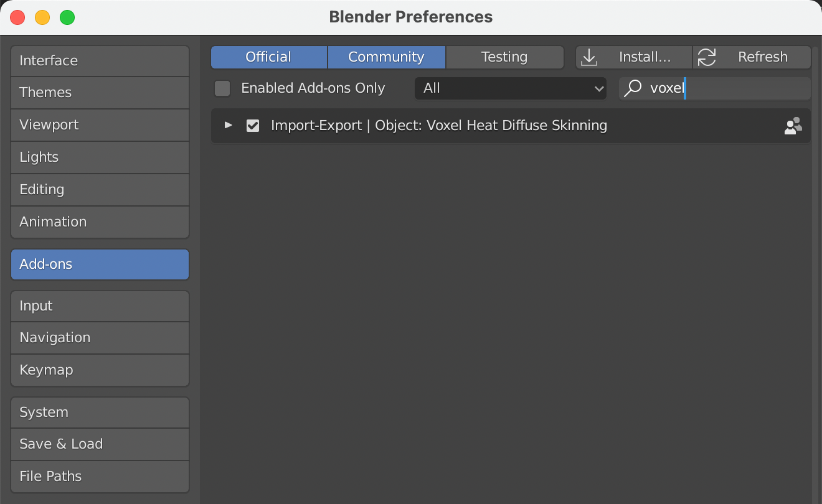This screenshot has width=822, height=504.
Task: Toggle the Community add-ons filter
Action: tap(386, 57)
